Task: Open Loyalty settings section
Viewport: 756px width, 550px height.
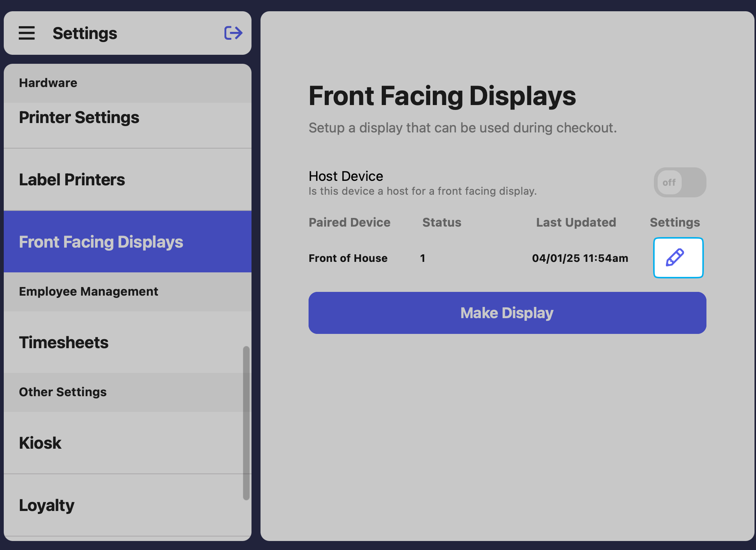Action: click(47, 505)
